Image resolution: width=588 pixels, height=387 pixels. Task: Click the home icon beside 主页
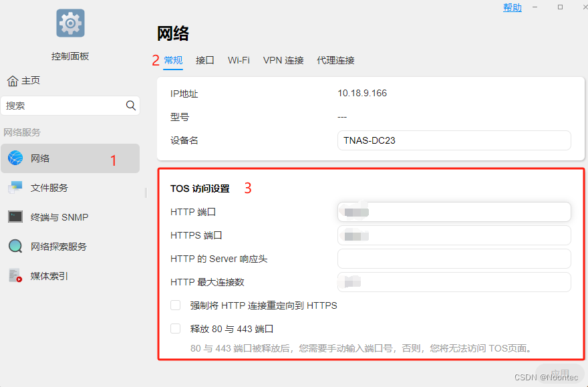(13, 81)
